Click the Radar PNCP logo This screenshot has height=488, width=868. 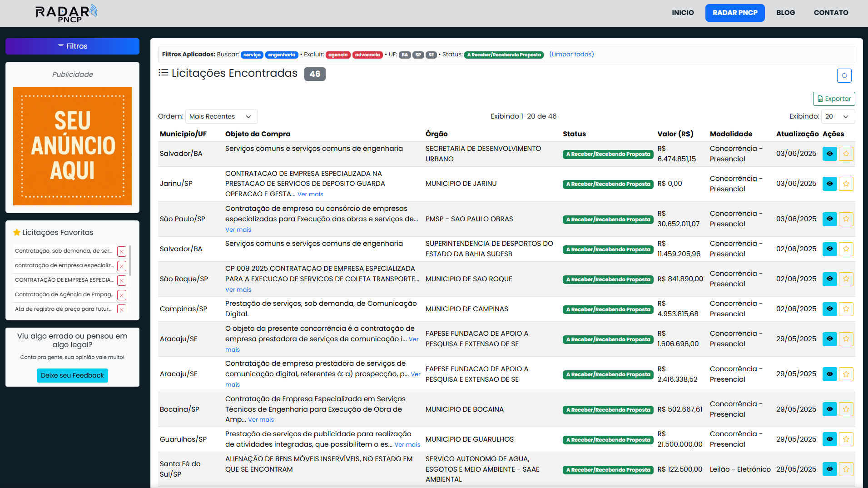tap(66, 13)
